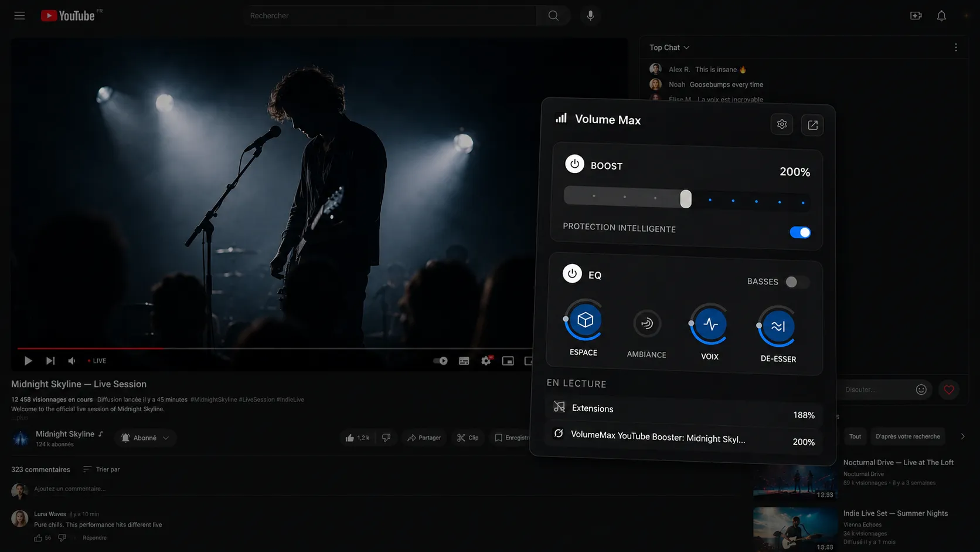This screenshot has height=552, width=980.
Task: Click the Partager button
Action: (x=424, y=438)
